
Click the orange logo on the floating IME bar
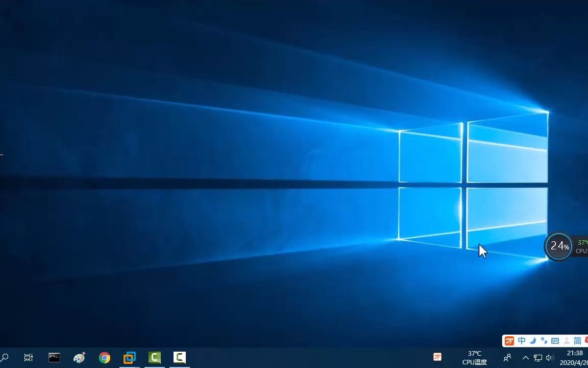coord(509,341)
